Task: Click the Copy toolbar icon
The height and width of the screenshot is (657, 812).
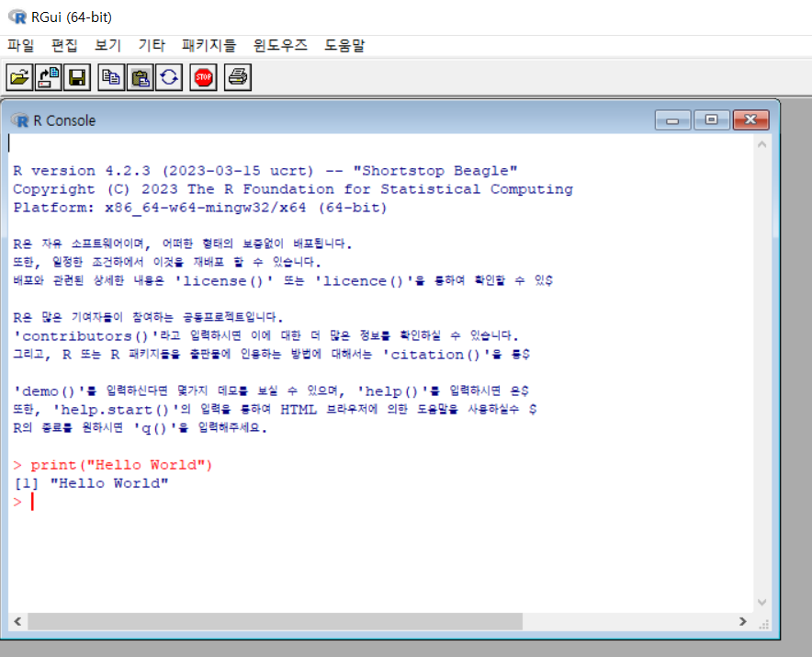Action: click(111, 78)
